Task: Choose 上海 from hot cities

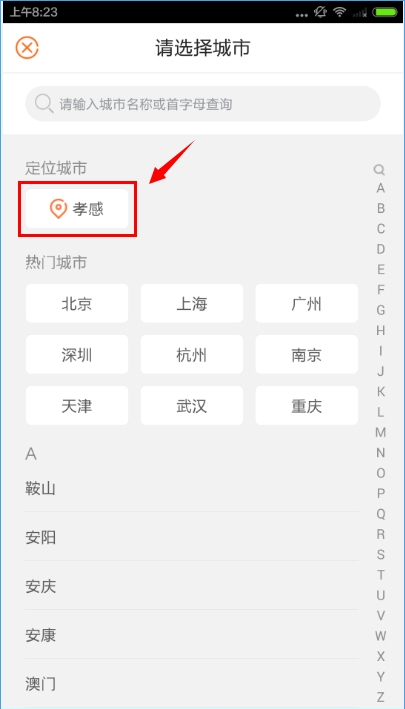Action: click(192, 303)
